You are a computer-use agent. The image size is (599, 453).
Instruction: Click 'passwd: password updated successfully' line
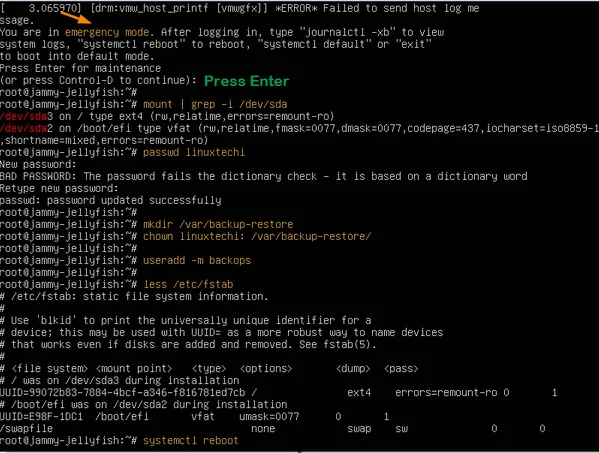tap(111, 201)
